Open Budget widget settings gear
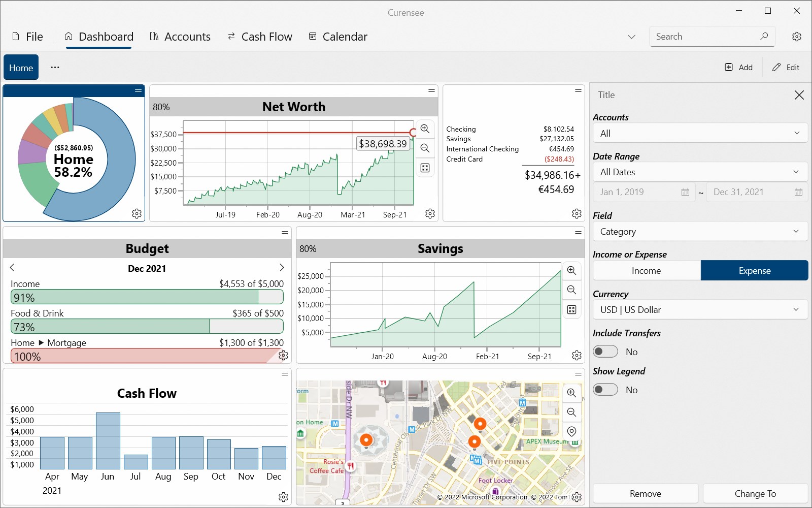Image resolution: width=812 pixels, height=508 pixels. (x=283, y=355)
